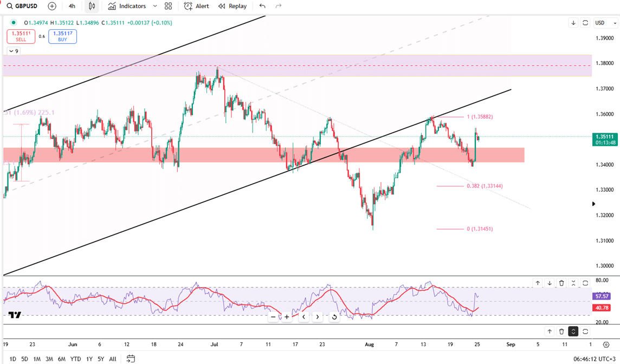Toggle collapse on the RSI pane
620x364 pixels.
[573, 283]
